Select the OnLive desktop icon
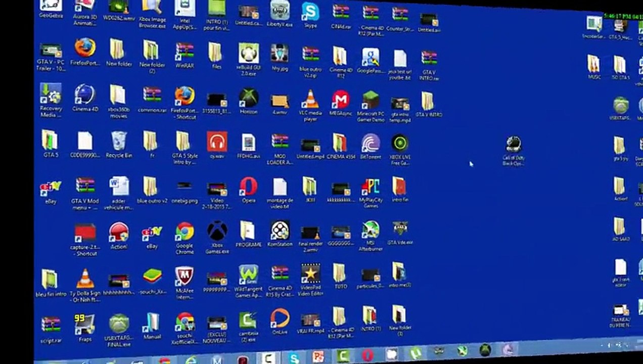Screen dimensions: 643x364 pyautogui.click(x=280, y=322)
